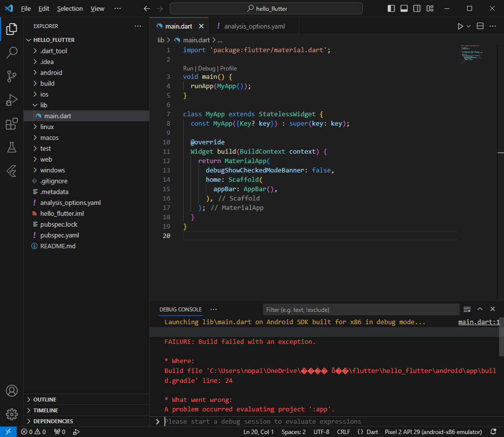Screen dimensions: 504x437
Task: Expand the OUTLINE section
Action: pos(86,400)
